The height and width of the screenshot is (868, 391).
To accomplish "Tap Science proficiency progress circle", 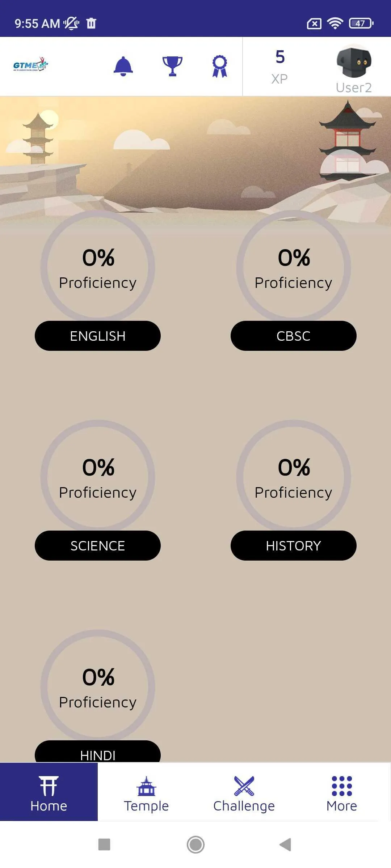I will pyautogui.click(x=98, y=477).
